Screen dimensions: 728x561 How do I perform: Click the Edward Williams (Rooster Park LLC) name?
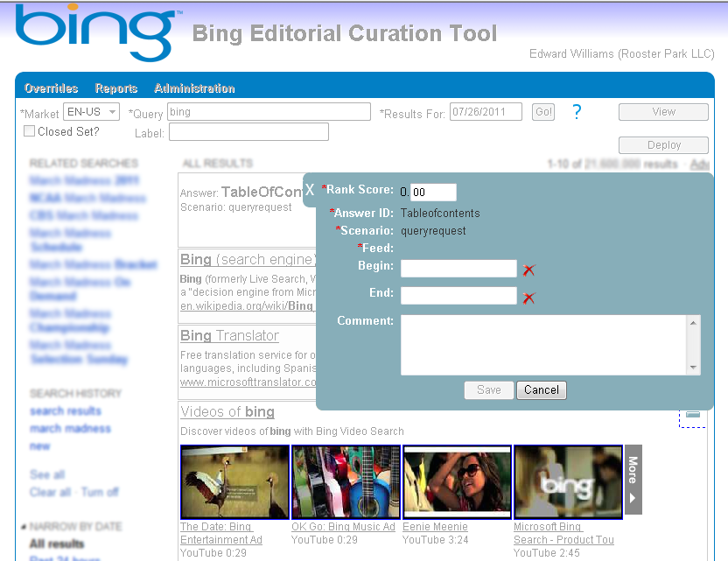click(621, 54)
